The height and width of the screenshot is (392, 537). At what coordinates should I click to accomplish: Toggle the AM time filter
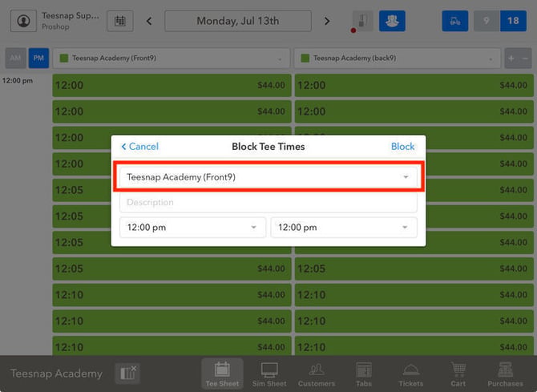pyautogui.click(x=15, y=59)
